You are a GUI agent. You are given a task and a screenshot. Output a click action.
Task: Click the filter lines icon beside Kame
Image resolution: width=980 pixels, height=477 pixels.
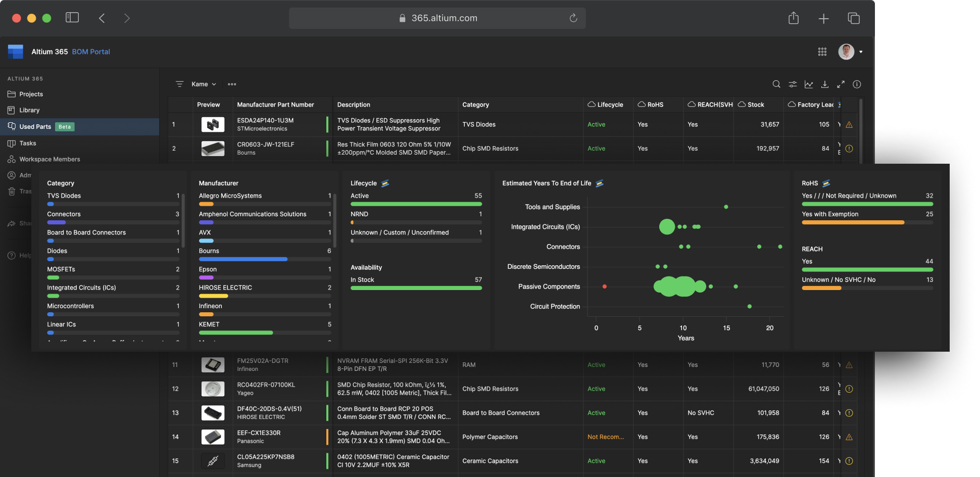tap(179, 84)
